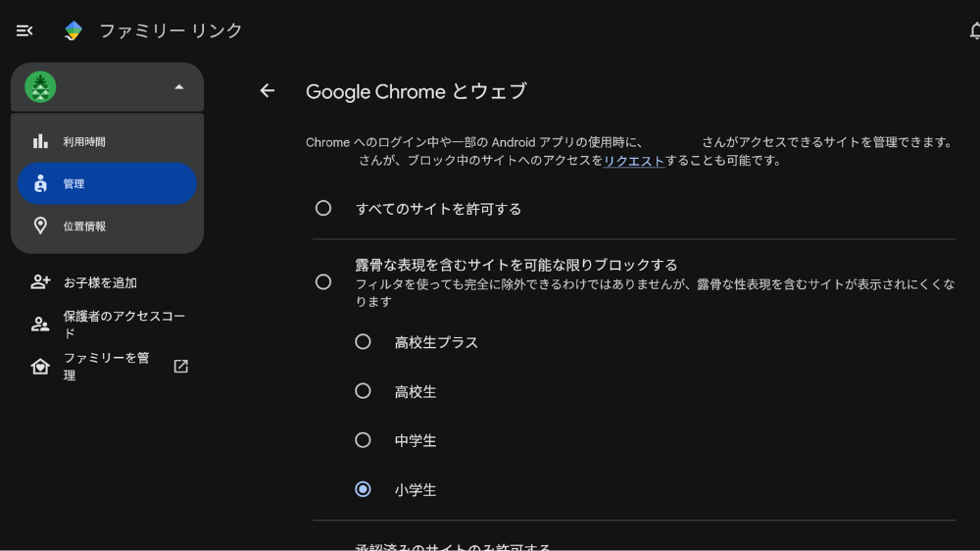Choose the 高校生 radio button
The image size is (980, 551).
pos(363,391)
